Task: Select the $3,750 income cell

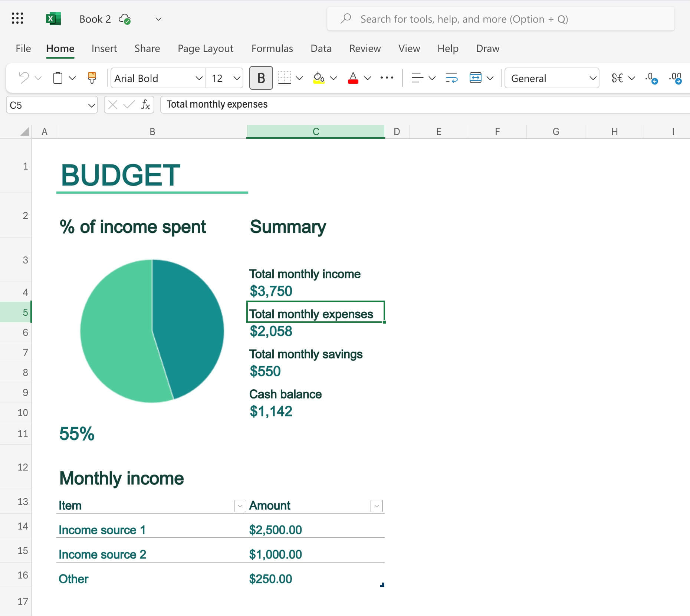Action: [x=316, y=291]
